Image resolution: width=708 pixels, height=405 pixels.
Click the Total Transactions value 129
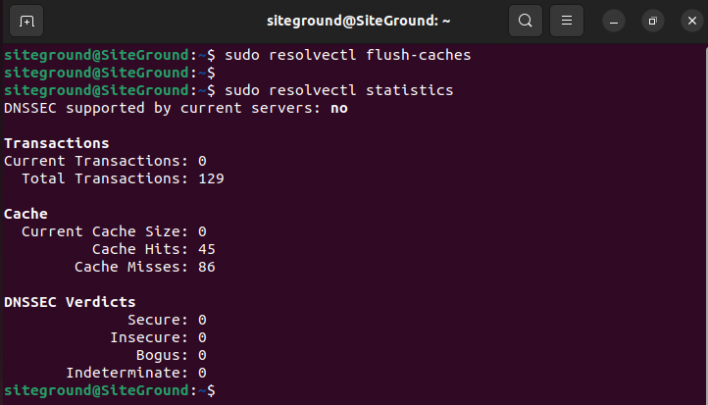211,179
